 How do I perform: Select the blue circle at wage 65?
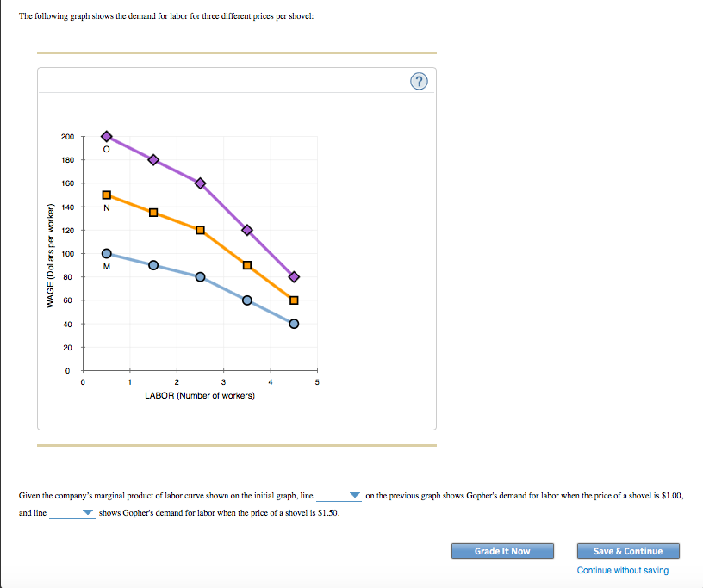pyautogui.click(x=247, y=300)
